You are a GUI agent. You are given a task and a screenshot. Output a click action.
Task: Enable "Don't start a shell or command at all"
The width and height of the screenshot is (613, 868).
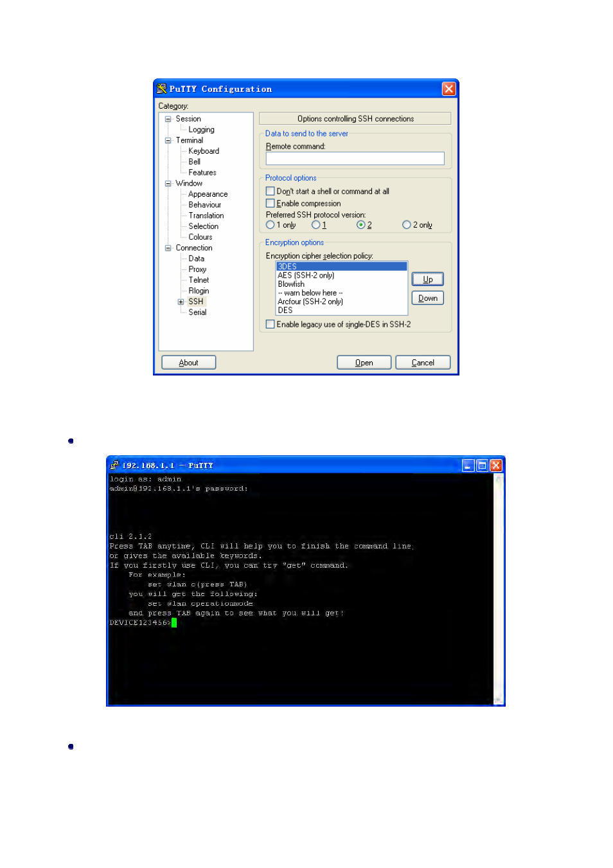pos(271,191)
